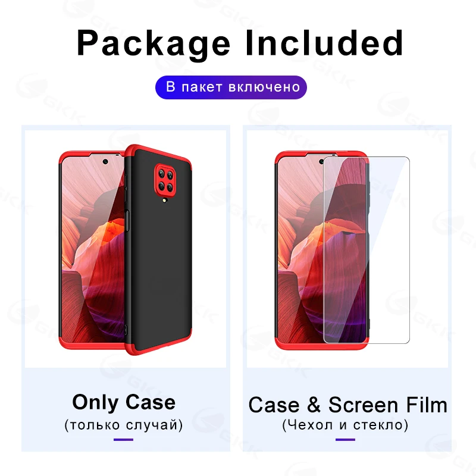
Task: Click the flash LED below the camera module
Action: coord(165,201)
